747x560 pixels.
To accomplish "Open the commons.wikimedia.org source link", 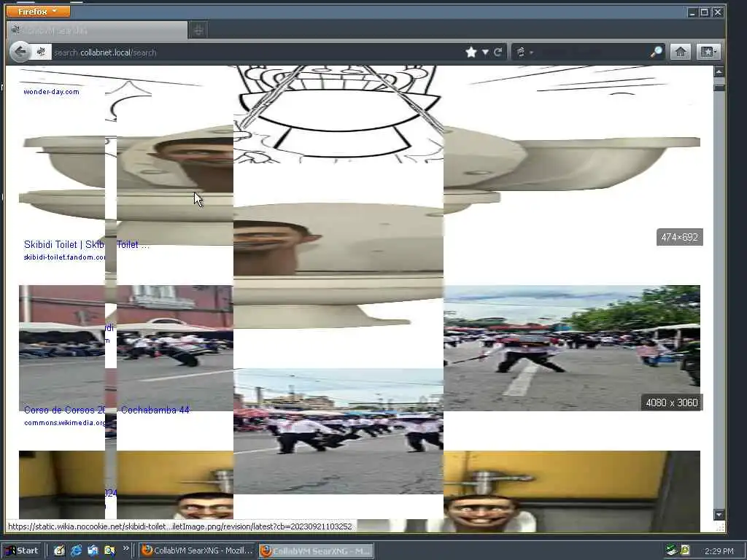I will (x=64, y=423).
